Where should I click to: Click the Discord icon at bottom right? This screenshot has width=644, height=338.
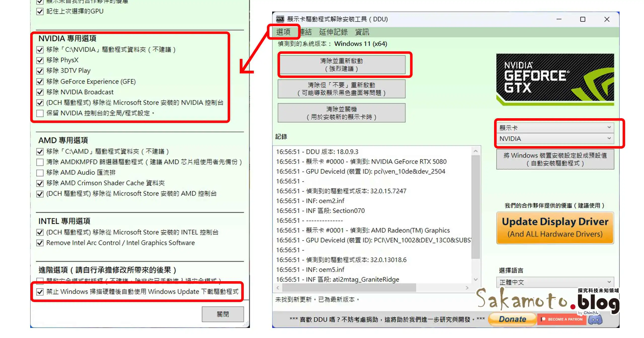click(x=595, y=320)
